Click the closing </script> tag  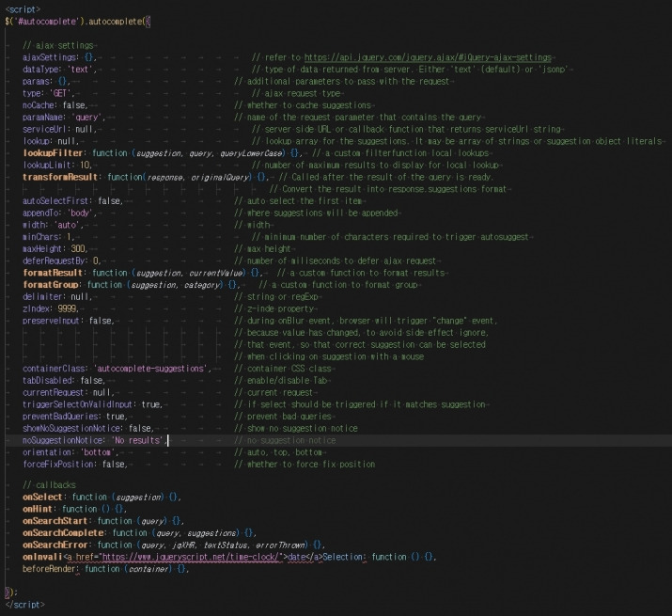24,605
